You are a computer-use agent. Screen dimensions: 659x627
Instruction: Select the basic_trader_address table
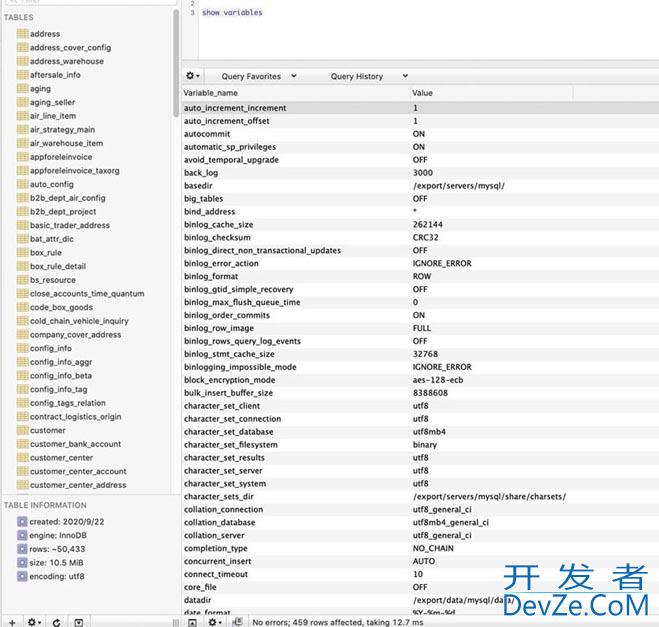coord(70,225)
